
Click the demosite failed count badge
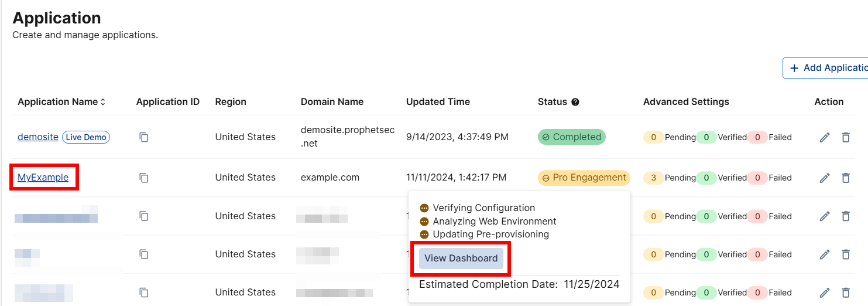point(757,137)
